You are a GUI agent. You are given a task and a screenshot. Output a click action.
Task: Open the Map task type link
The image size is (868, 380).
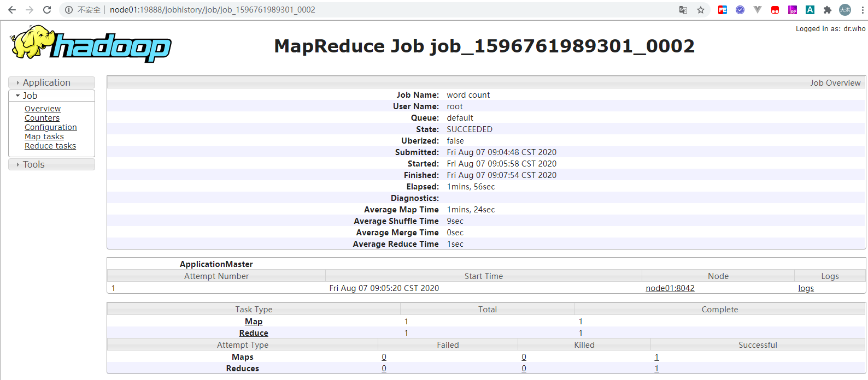pyautogui.click(x=254, y=322)
